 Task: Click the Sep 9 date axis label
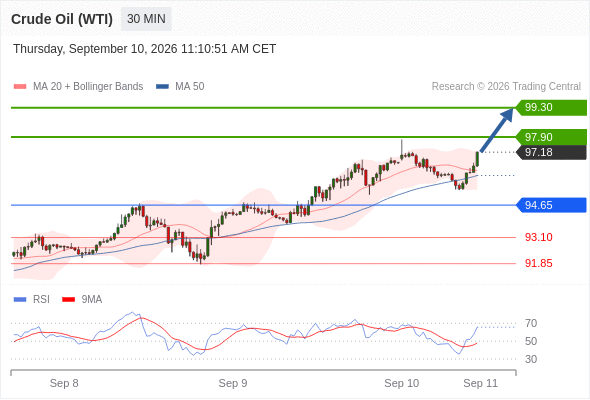(x=233, y=383)
